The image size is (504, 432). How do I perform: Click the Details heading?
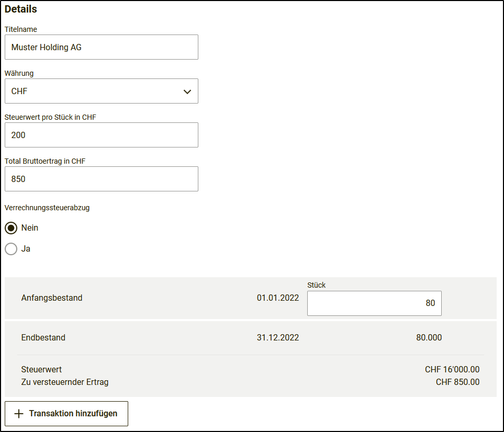tap(21, 9)
